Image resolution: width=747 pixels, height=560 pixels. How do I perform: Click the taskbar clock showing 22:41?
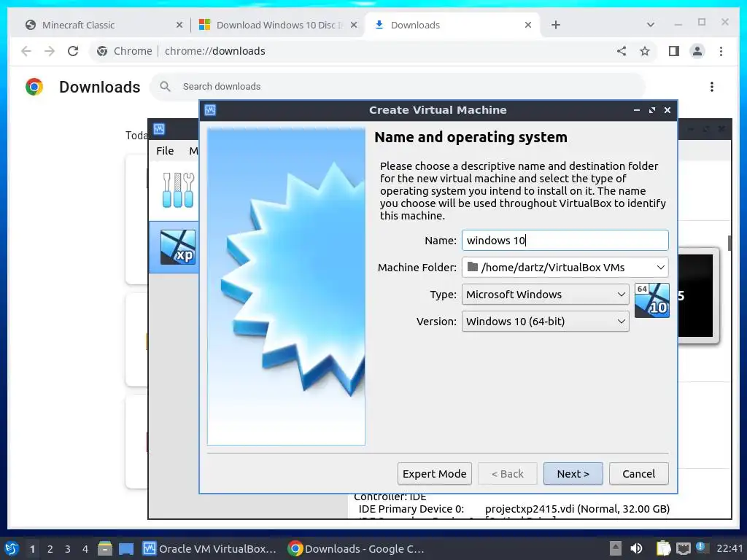click(x=729, y=548)
